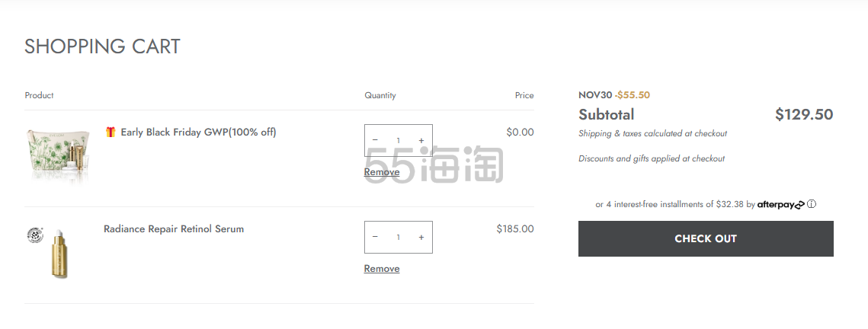The height and width of the screenshot is (329, 868).
Task: Open the Early Black Friday GWP product title
Action: (x=198, y=133)
